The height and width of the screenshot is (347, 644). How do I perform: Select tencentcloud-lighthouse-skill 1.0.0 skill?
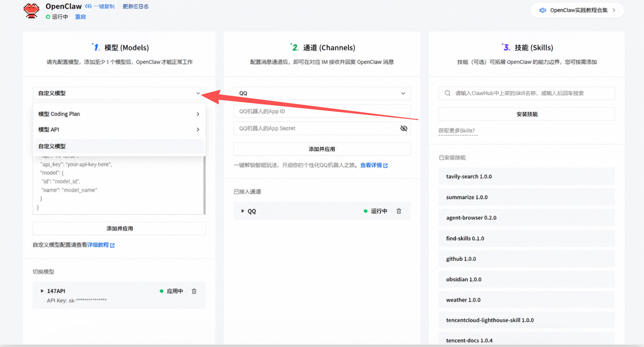(527, 320)
